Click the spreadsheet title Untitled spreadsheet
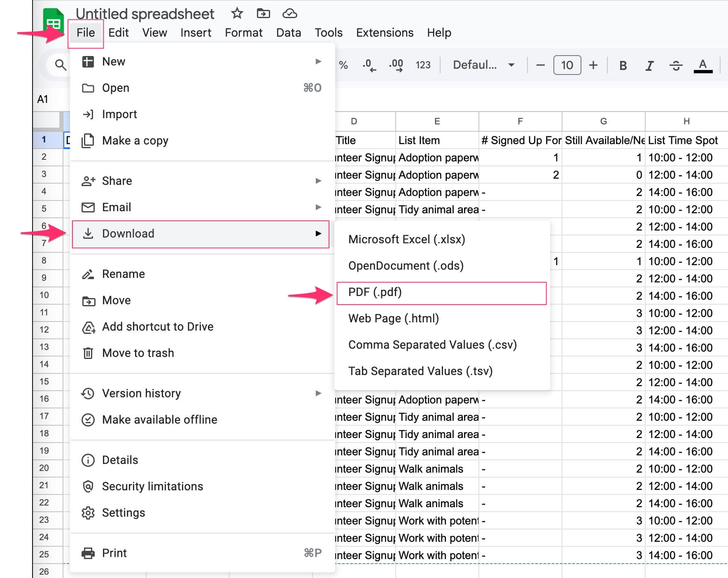Image resolution: width=728 pixels, height=578 pixels. 145,14
